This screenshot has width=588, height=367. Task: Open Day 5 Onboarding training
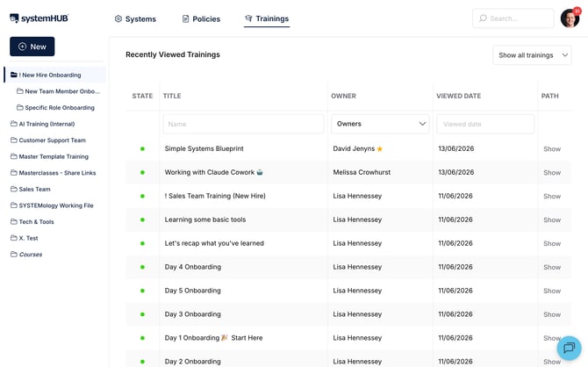193,291
